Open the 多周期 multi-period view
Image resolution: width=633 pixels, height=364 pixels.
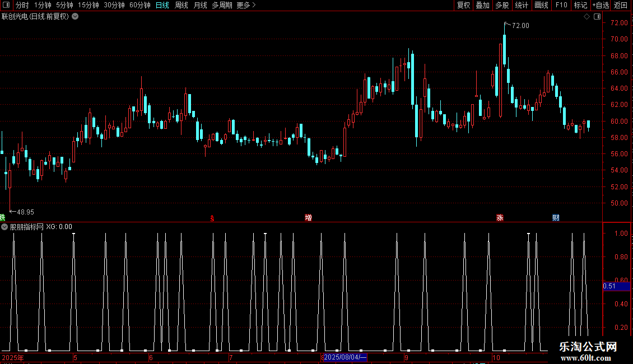[222, 5]
